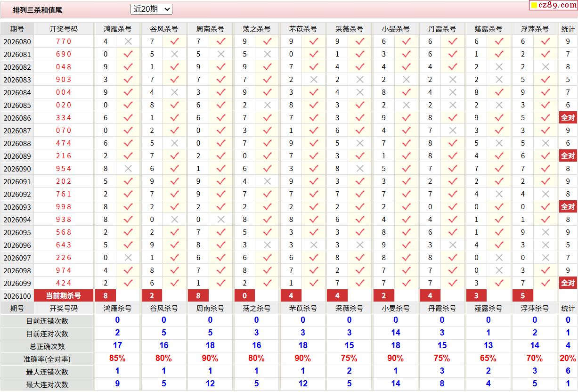Click the red 8 kill number under 鸿雁杀号
The width and height of the screenshot is (578, 392).
pyautogui.click(x=106, y=296)
